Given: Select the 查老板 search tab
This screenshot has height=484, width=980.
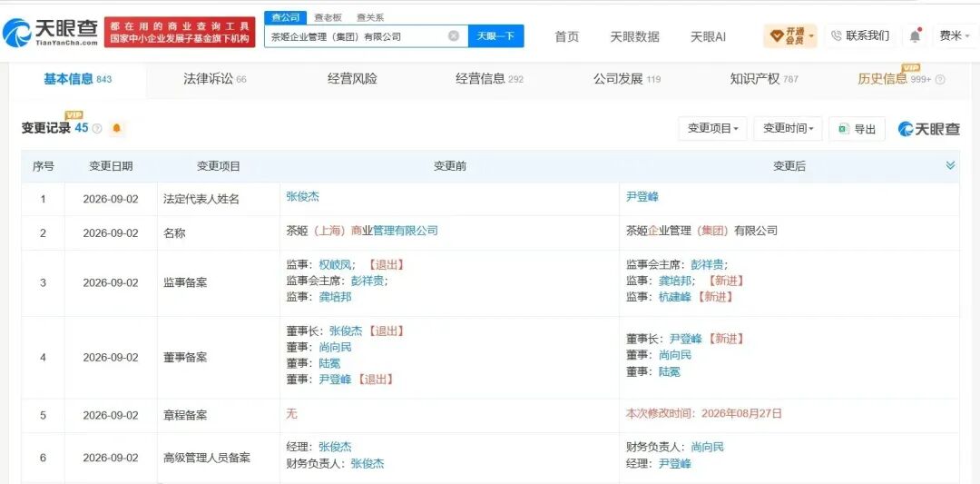Looking at the screenshot, I should [x=328, y=17].
